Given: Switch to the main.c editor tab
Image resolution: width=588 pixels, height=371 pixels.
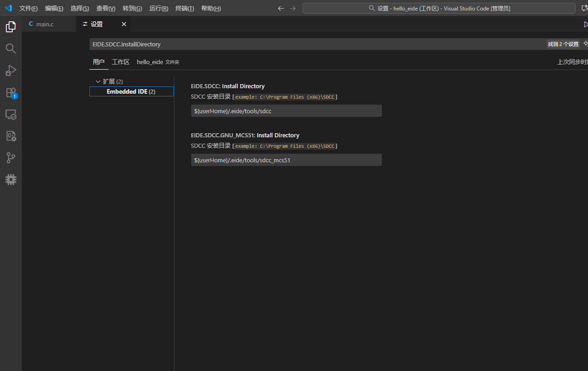Looking at the screenshot, I should [x=49, y=24].
